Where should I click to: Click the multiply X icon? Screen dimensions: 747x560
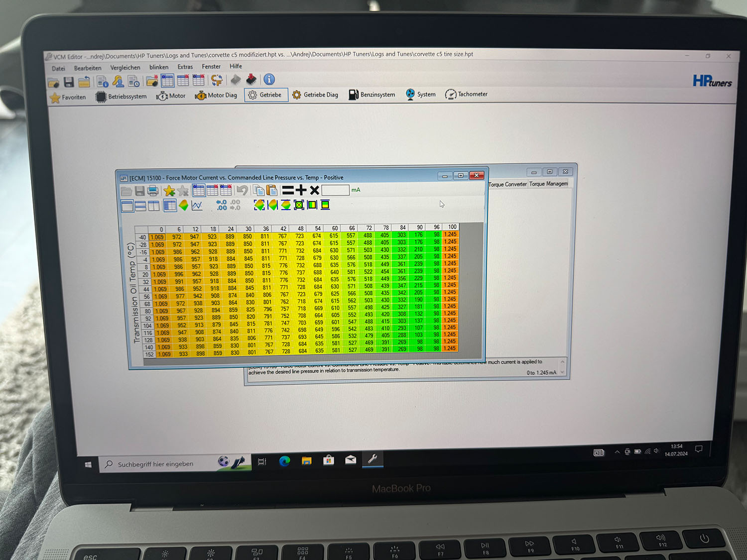314,190
